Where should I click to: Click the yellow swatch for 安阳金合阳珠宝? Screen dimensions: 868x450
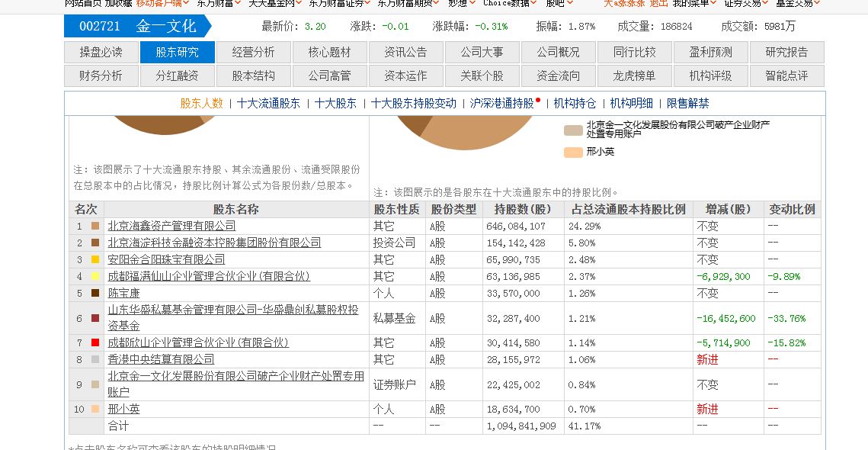(x=95, y=259)
